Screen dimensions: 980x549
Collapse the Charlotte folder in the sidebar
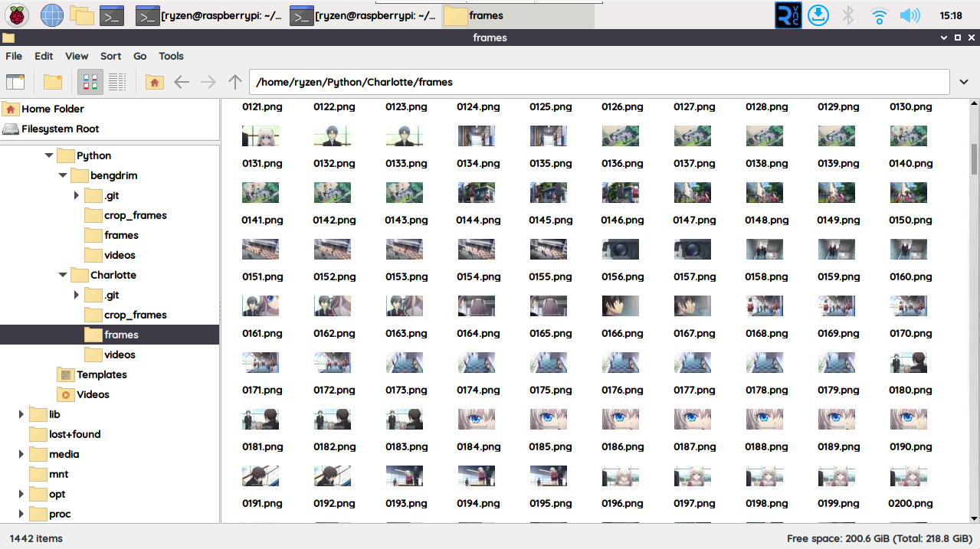(63, 274)
